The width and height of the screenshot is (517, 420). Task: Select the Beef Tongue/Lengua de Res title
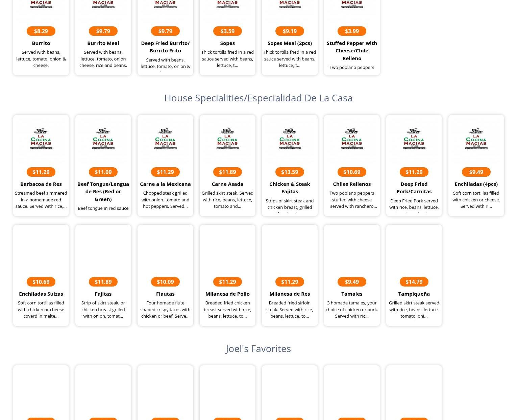pyautogui.click(x=103, y=192)
